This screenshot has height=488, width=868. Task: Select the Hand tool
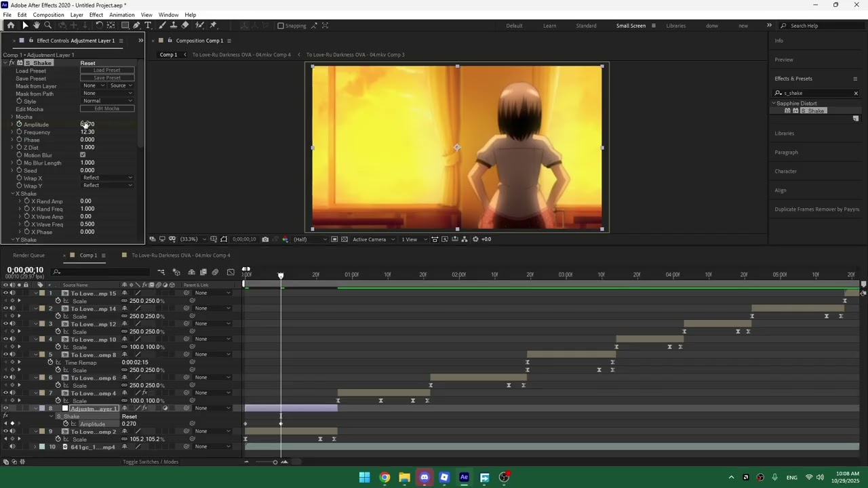click(36, 25)
